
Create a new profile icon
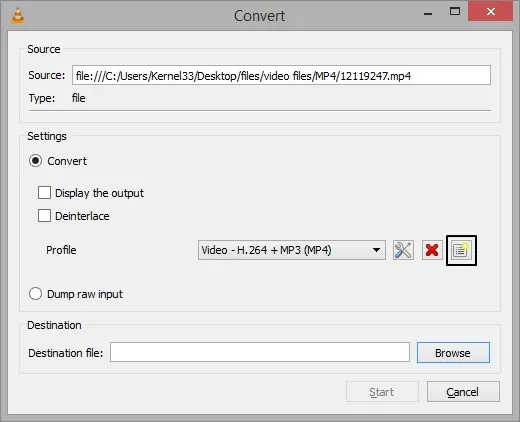461,250
